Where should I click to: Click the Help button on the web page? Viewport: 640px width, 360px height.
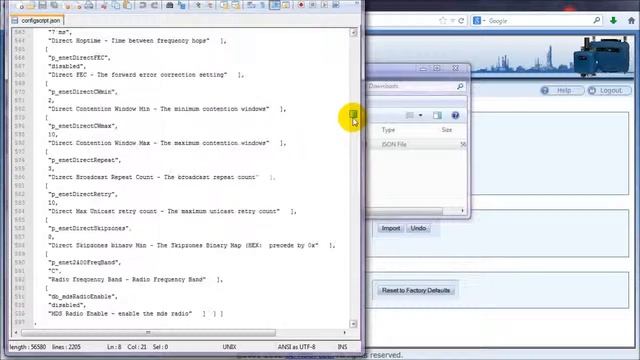[x=562, y=90]
